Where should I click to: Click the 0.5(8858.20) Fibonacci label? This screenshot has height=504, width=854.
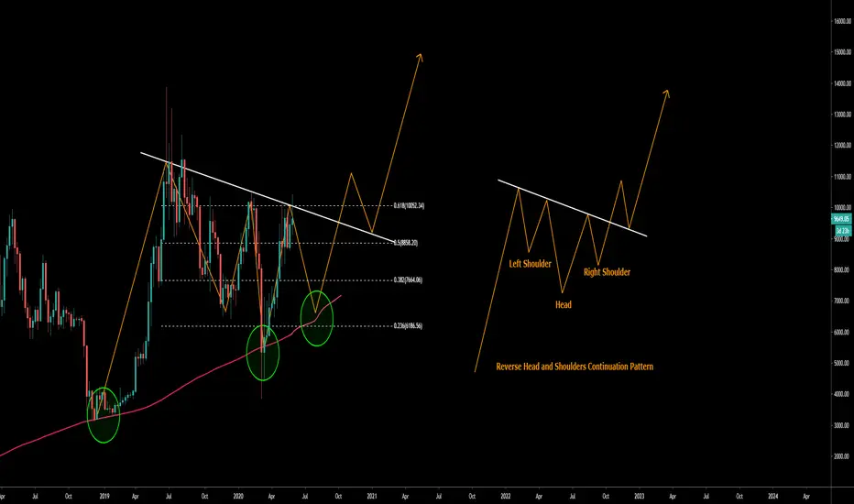click(406, 243)
